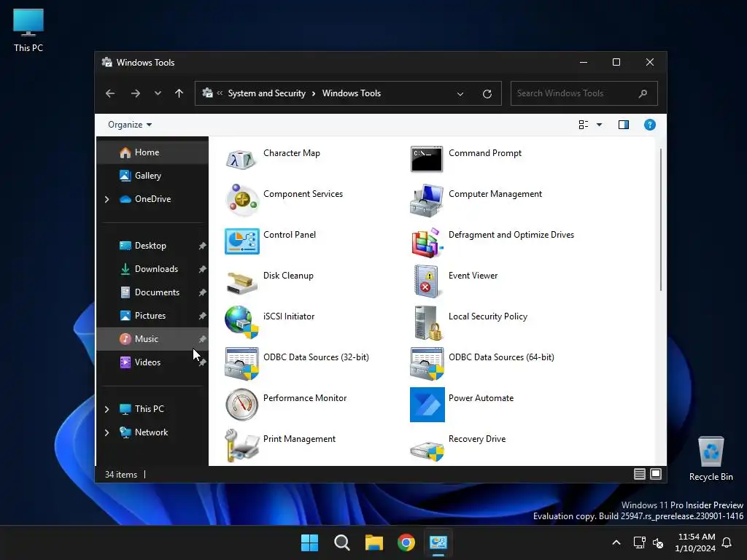Select the Disk Cleanup icon

[241, 282]
